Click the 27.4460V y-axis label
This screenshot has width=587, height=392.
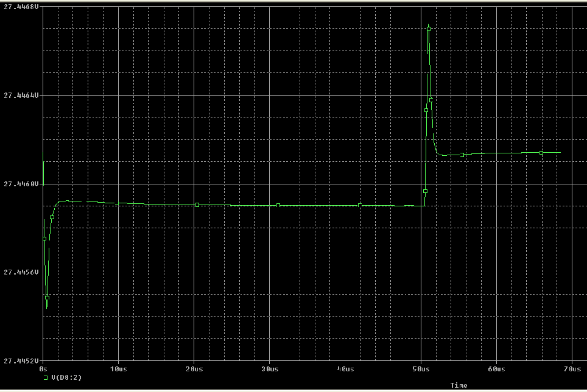pyautogui.click(x=21, y=184)
